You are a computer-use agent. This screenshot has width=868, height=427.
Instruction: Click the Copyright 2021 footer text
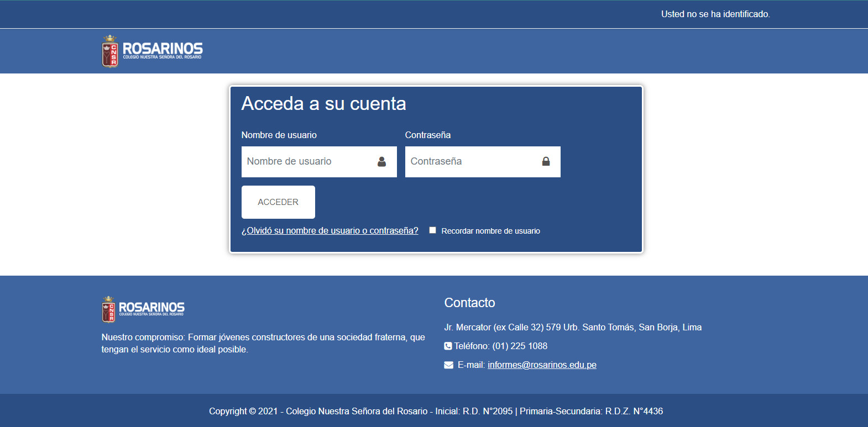(x=436, y=411)
